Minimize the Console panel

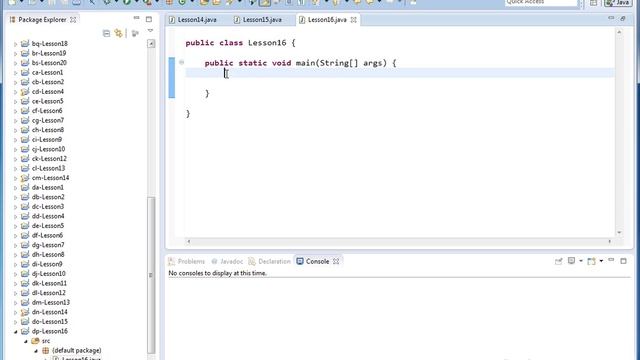coord(611,260)
